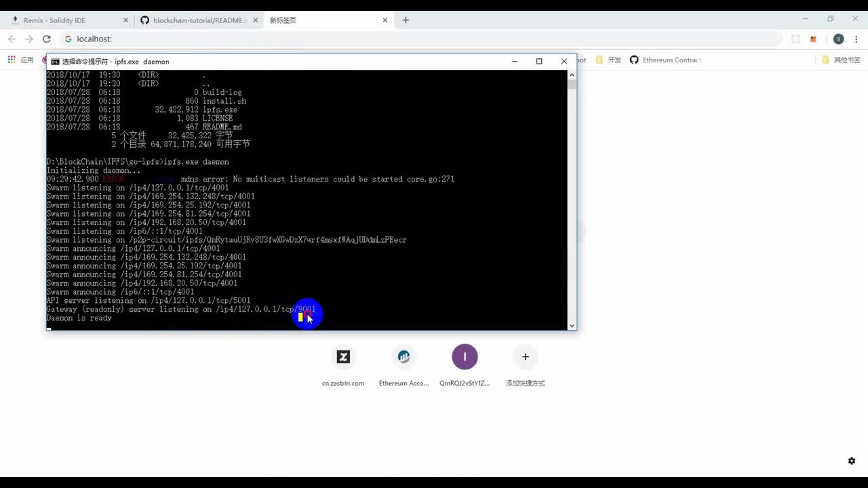The height and width of the screenshot is (488, 868).
Task: Maximize the ipfs.exe daemon console window
Action: pyautogui.click(x=539, y=61)
